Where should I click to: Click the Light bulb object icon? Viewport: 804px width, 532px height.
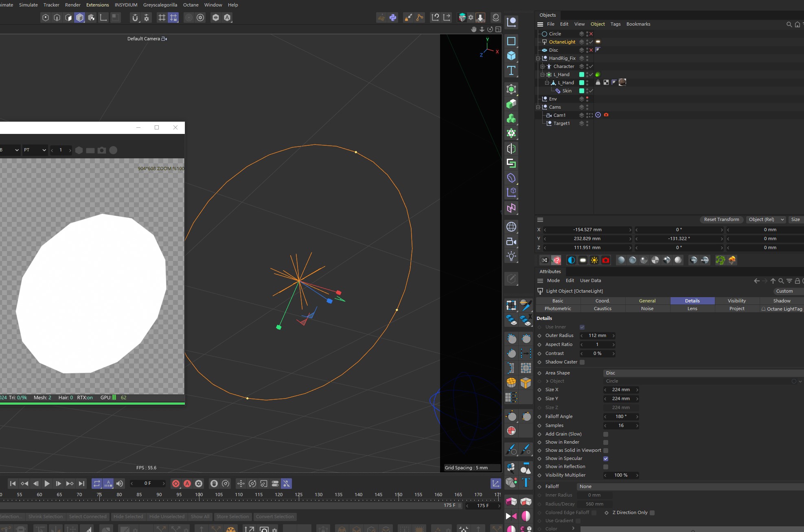511,256
